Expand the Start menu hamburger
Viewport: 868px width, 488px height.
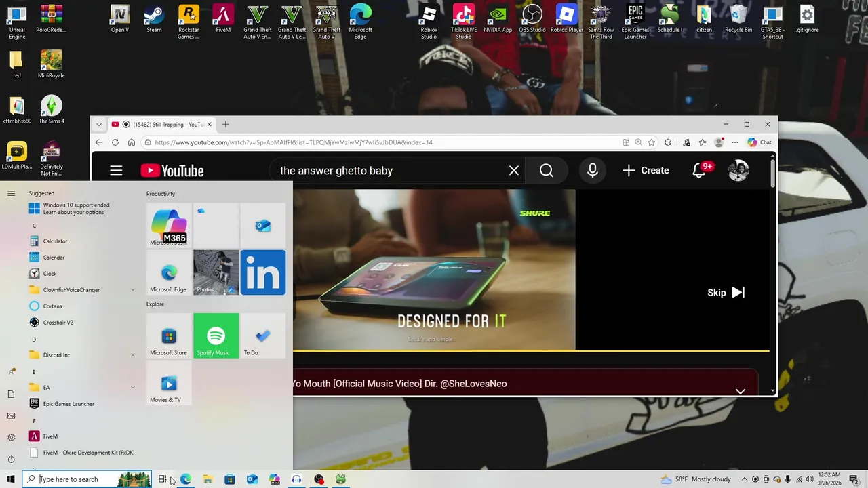11,194
